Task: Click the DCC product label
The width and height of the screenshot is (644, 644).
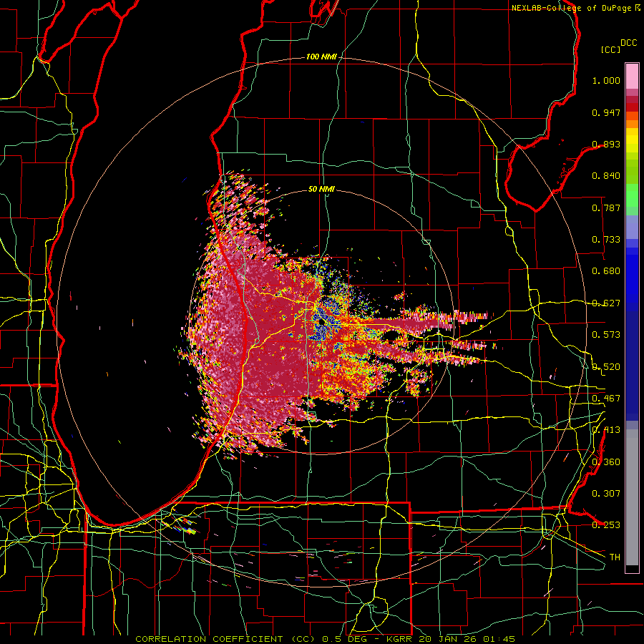Action: (628, 43)
